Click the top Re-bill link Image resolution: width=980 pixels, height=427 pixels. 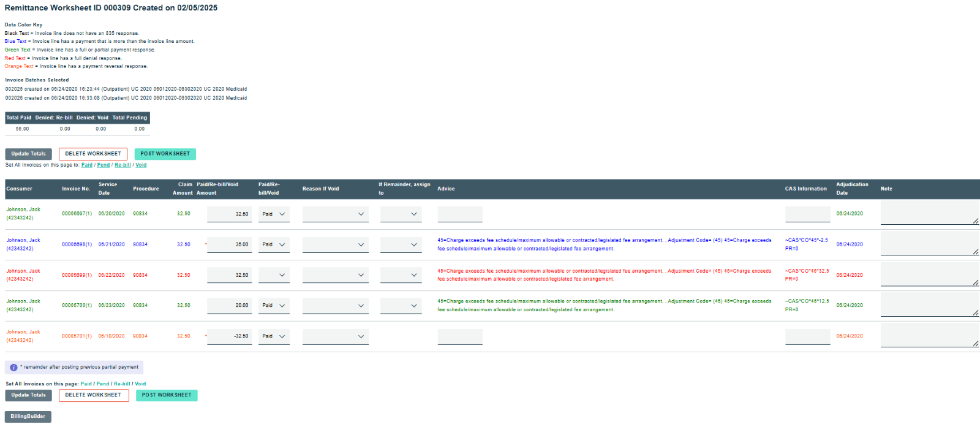click(123, 165)
